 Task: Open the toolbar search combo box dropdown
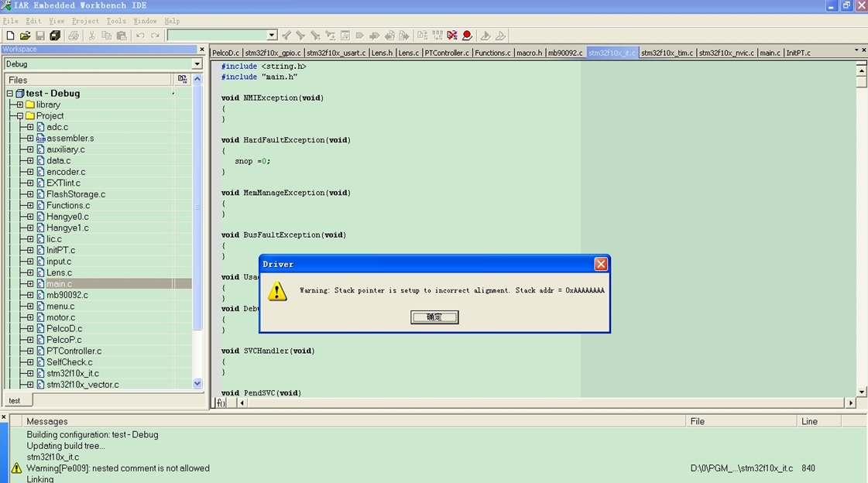(272, 36)
